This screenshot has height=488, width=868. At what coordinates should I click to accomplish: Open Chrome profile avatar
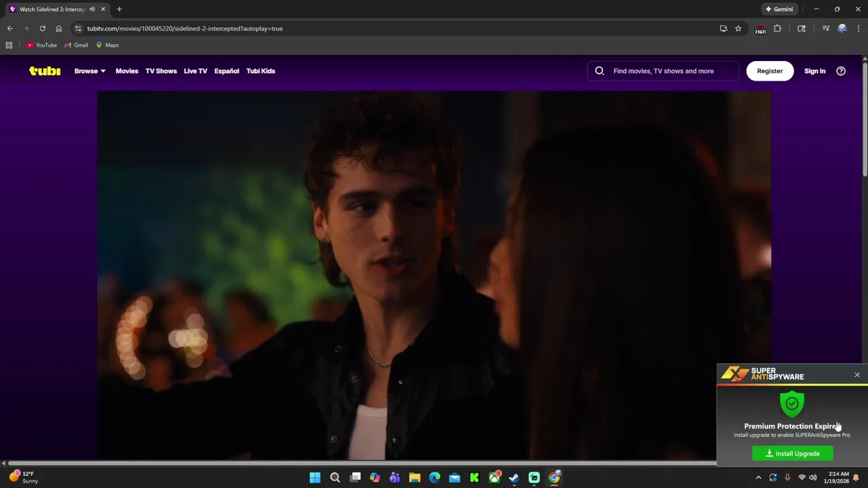(x=842, y=28)
